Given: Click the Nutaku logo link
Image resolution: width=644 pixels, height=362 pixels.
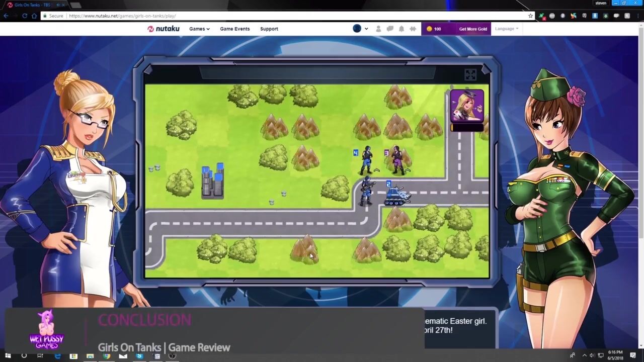Looking at the screenshot, I should tap(163, 29).
